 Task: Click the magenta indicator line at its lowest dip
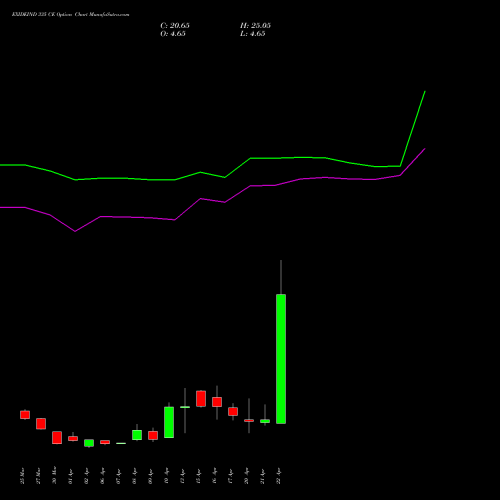coord(75,231)
